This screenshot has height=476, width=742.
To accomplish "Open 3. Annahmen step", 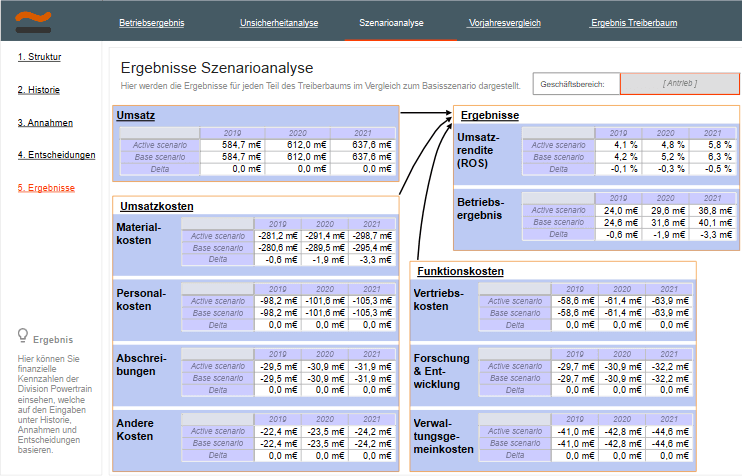I will pyautogui.click(x=45, y=123).
